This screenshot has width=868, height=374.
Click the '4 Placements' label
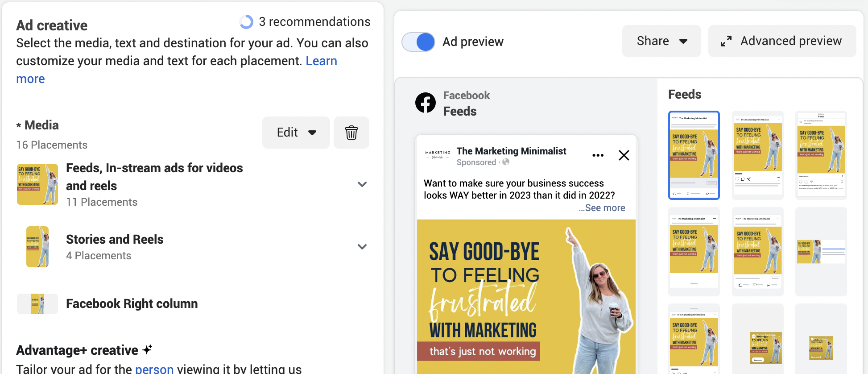pyautogui.click(x=99, y=256)
